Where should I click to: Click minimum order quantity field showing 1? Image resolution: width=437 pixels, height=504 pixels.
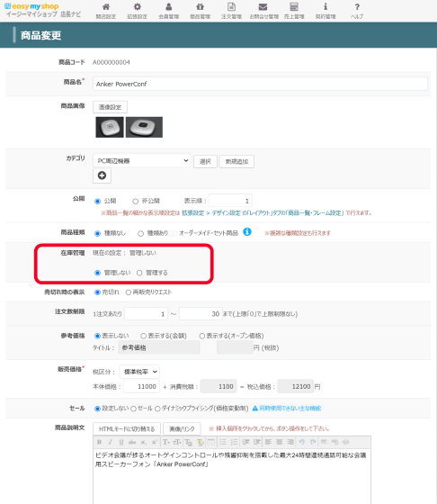click(146, 314)
